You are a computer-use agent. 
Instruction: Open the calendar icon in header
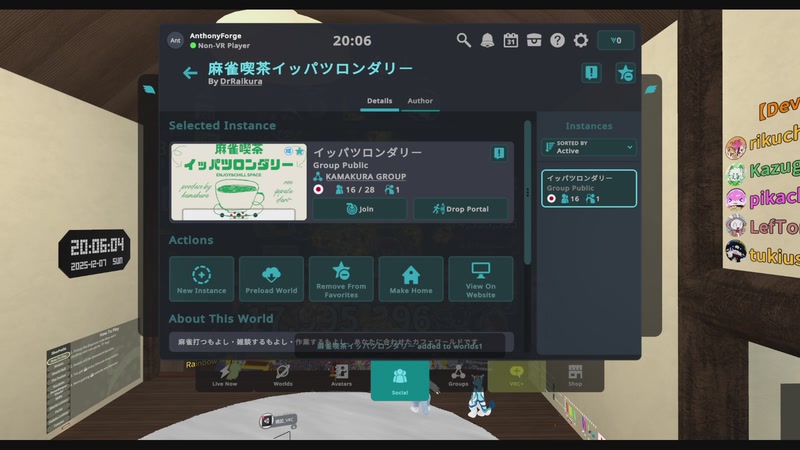(511, 40)
